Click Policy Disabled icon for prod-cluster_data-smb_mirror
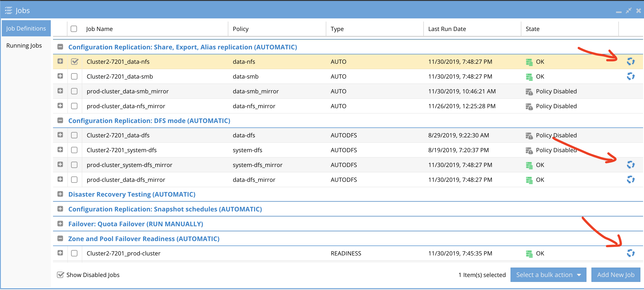Screen dimensions: 644x290 pos(529,92)
